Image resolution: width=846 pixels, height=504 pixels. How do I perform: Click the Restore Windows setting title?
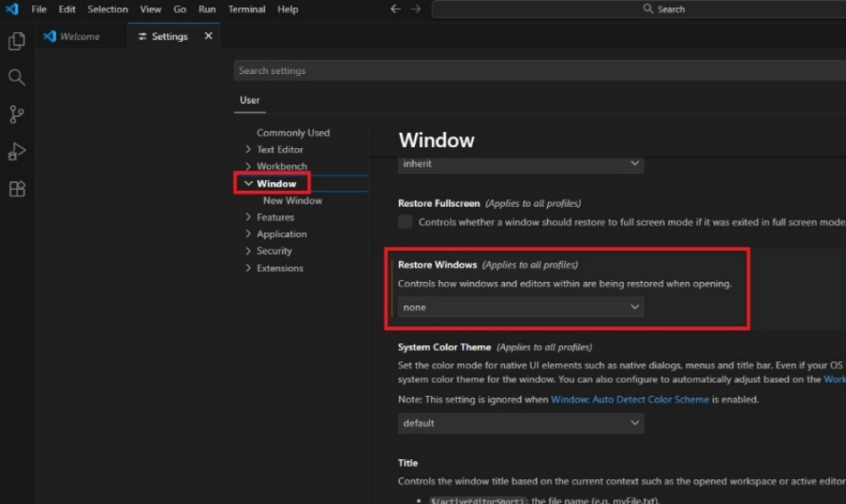coord(437,265)
